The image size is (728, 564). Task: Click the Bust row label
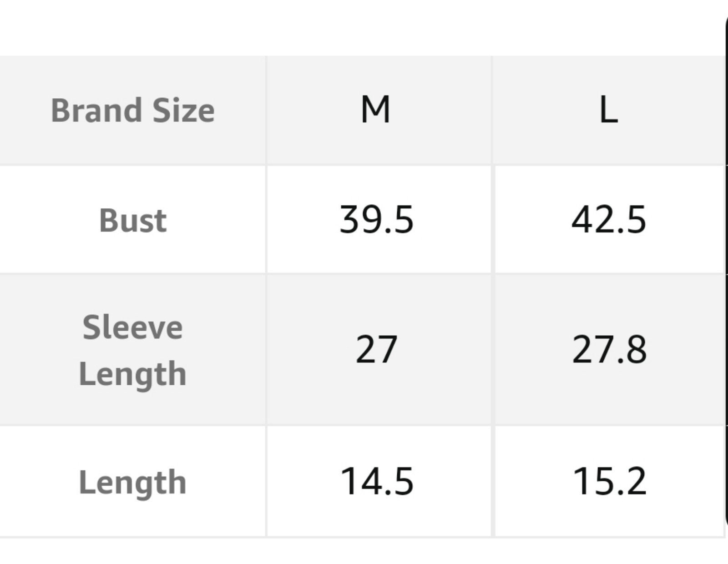click(132, 220)
